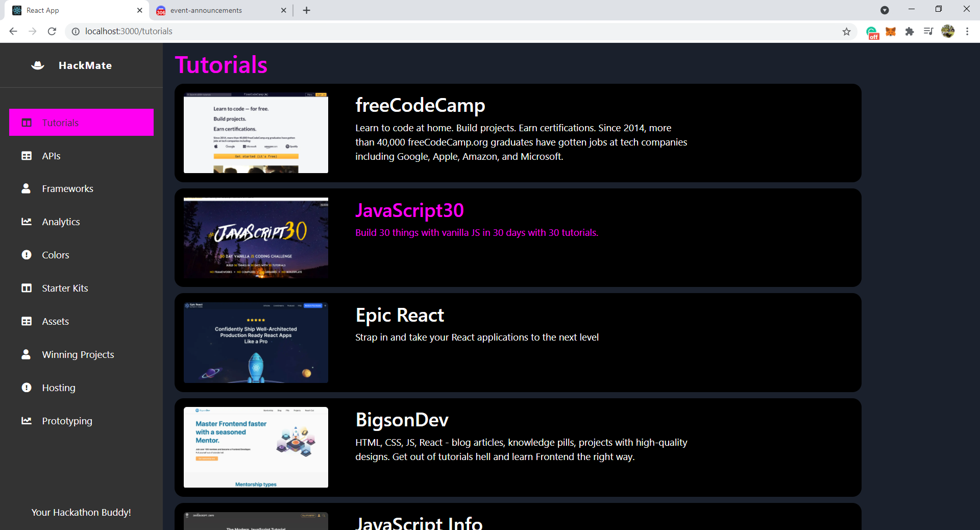Click the Starter Kits columns icon
Image resolution: width=980 pixels, height=530 pixels.
click(x=27, y=288)
